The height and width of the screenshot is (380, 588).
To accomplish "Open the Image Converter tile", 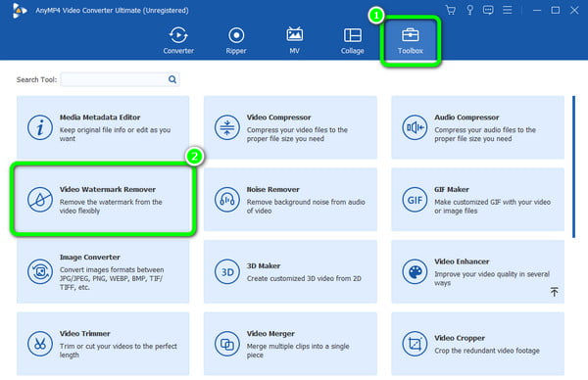I will [x=103, y=271].
